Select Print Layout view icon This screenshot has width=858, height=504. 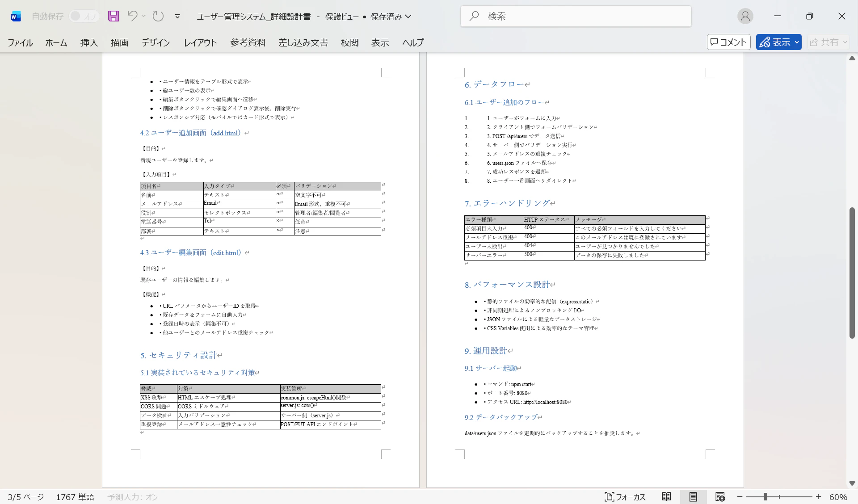(x=693, y=497)
